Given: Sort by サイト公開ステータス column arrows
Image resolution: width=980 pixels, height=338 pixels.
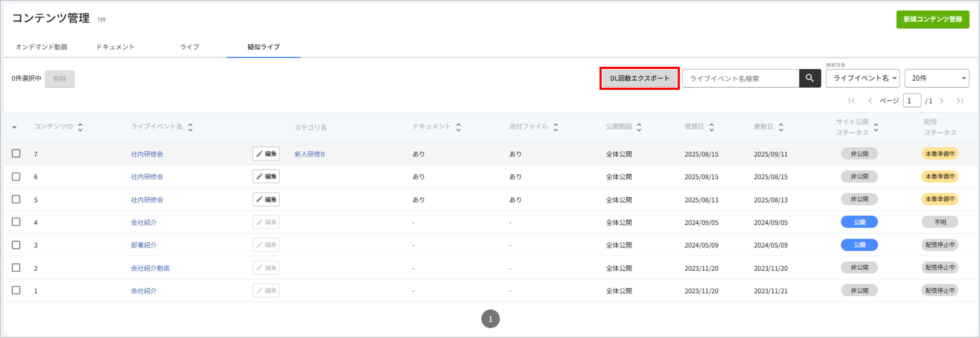Looking at the screenshot, I should [876, 127].
